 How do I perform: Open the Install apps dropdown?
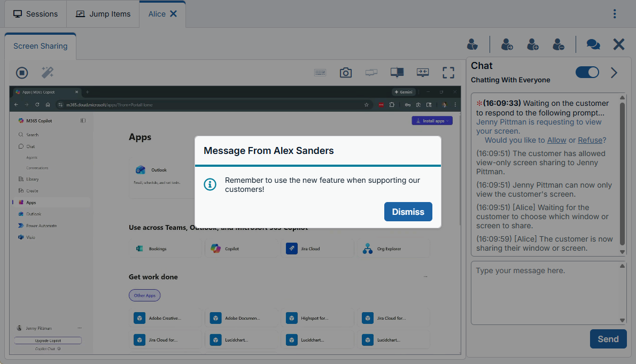click(x=432, y=121)
